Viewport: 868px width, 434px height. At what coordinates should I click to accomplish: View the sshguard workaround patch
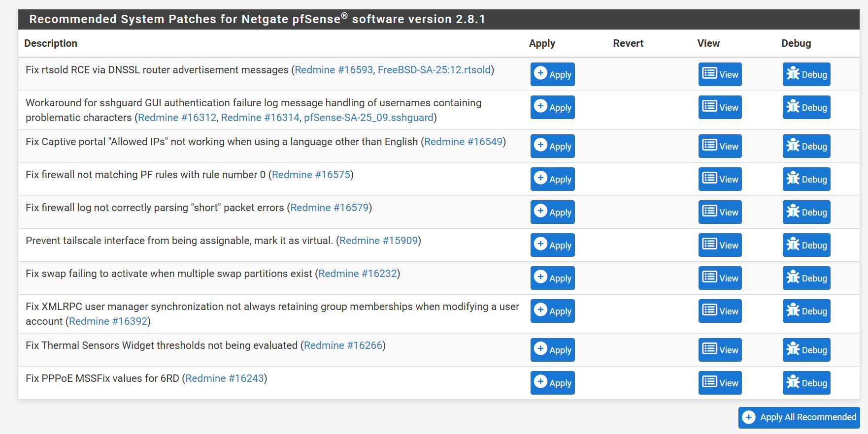click(720, 107)
